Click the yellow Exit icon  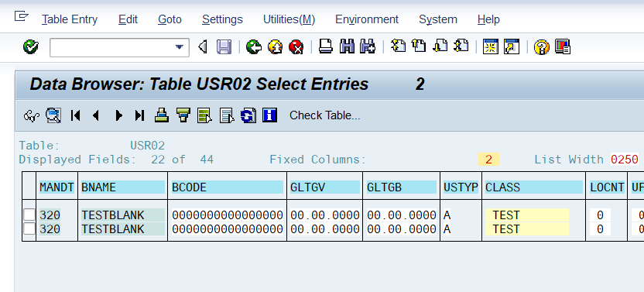point(276,47)
